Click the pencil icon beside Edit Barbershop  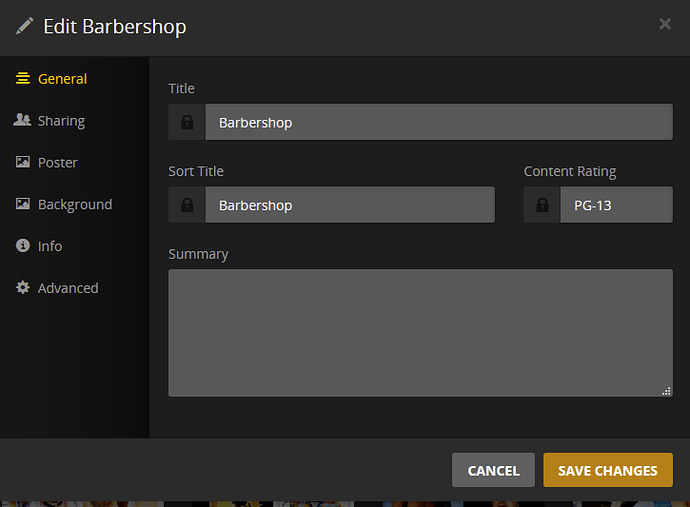click(x=25, y=26)
